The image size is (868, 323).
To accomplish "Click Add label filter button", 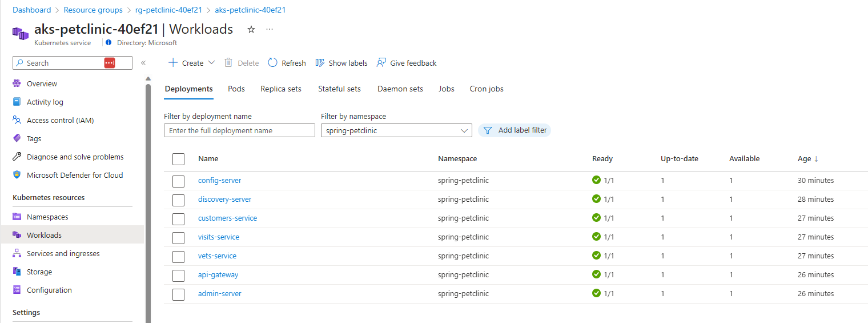I will coord(515,130).
